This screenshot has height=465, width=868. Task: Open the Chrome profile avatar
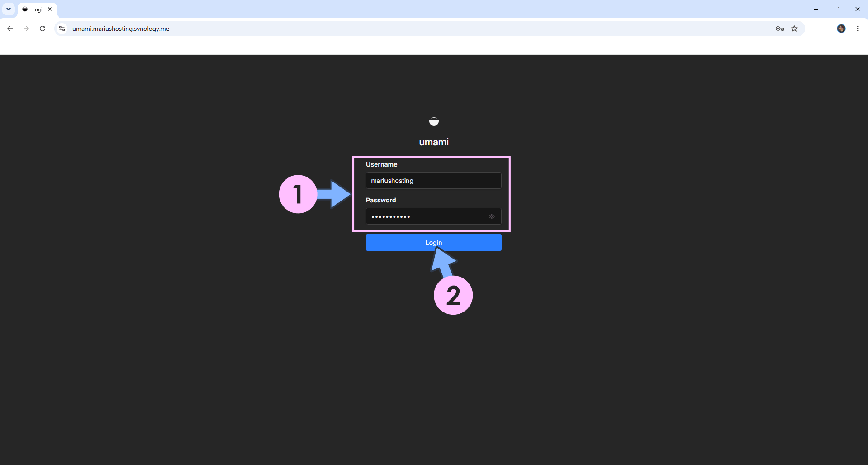tap(841, 29)
